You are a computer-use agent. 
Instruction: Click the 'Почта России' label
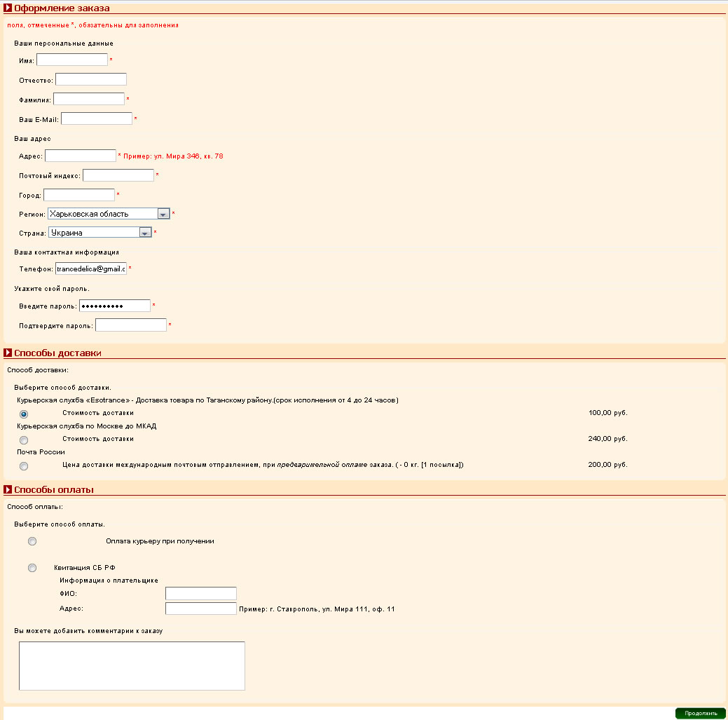(41, 452)
